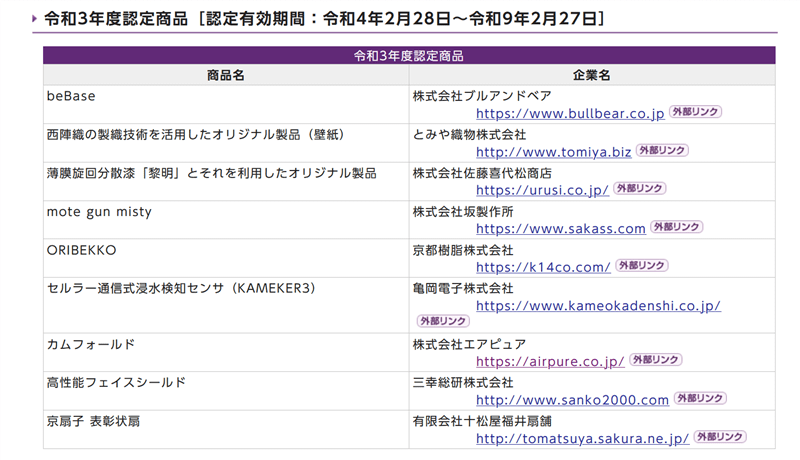Select the mote gun misty product cell
Image resolution: width=800 pixels, height=460 pixels.
click(226, 220)
